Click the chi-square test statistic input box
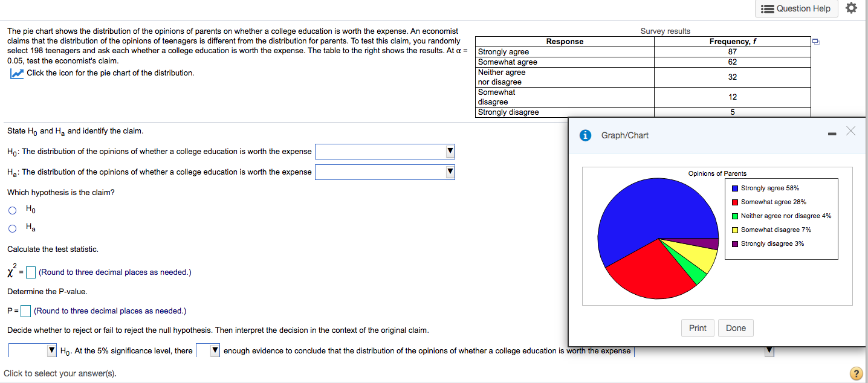Screen dimensions: 868x383 point(31,272)
